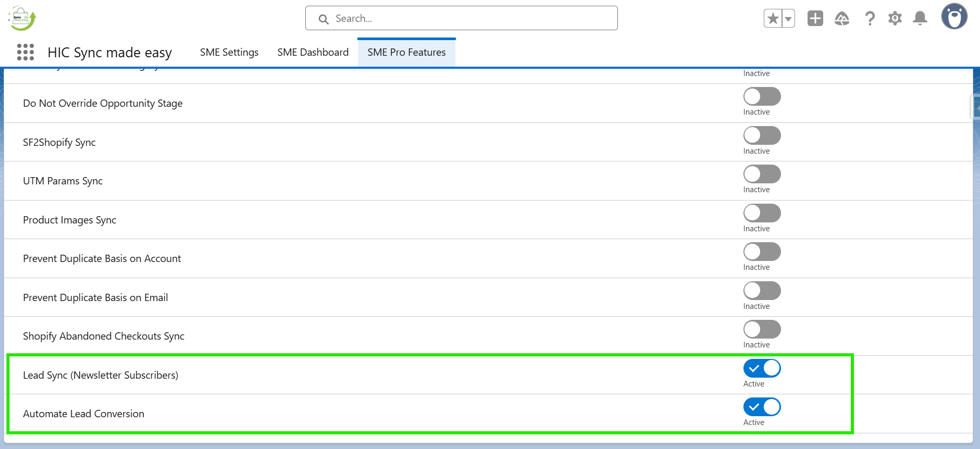This screenshot has height=449, width=980.
Task: Select the SME Pro Features tab
Action: point(406,52)
